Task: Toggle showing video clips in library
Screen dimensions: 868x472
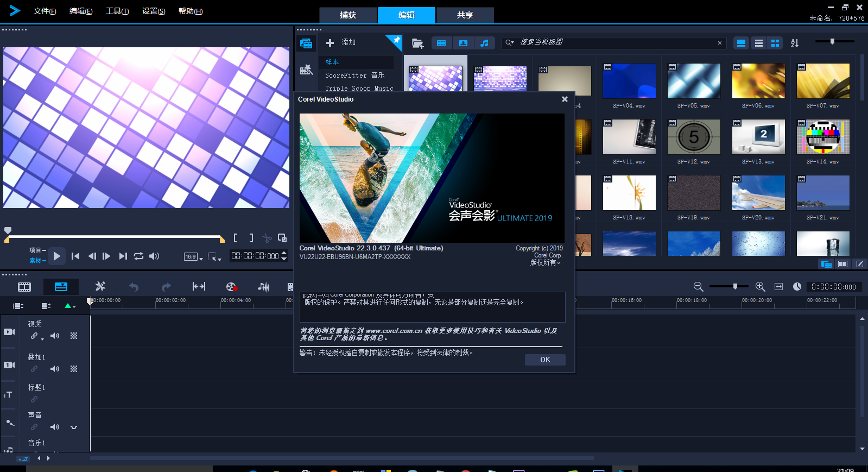Action: click(x=441, y=43)
